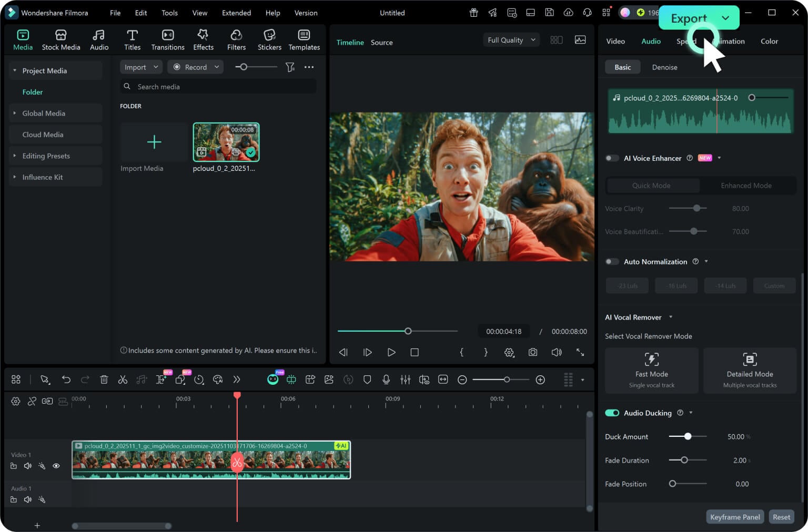Turn on Auto Normalization toggle

pyautogui.click(x=612, y=262)
